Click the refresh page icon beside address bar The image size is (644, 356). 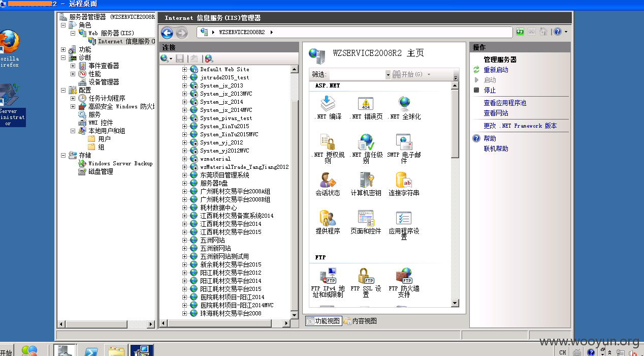click(x=520, y=32)
